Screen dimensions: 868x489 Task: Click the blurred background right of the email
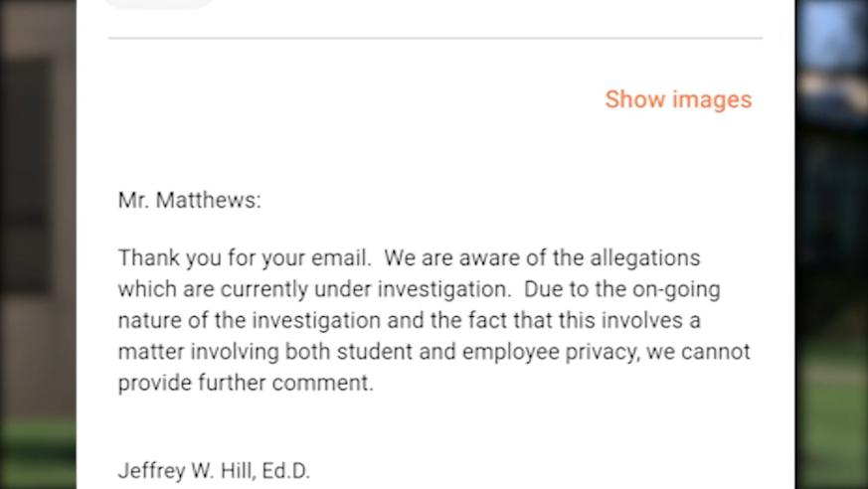coord(831,244)
